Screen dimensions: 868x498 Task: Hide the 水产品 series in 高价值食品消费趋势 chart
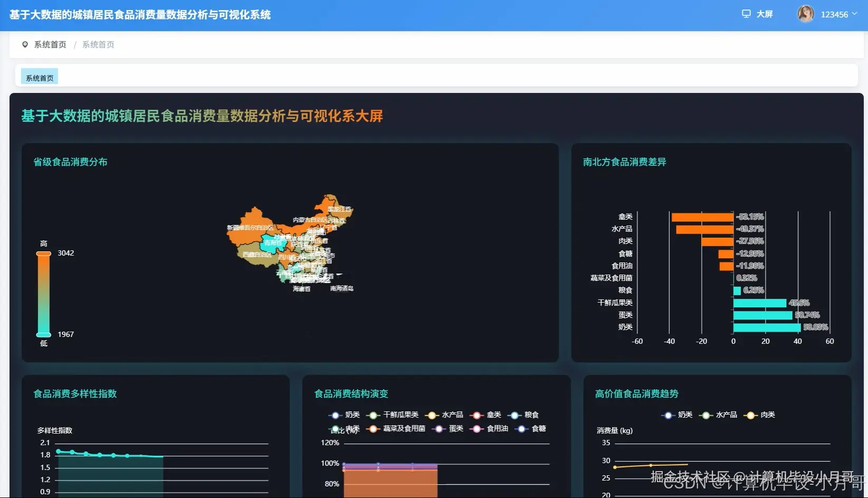coord(724,415)
